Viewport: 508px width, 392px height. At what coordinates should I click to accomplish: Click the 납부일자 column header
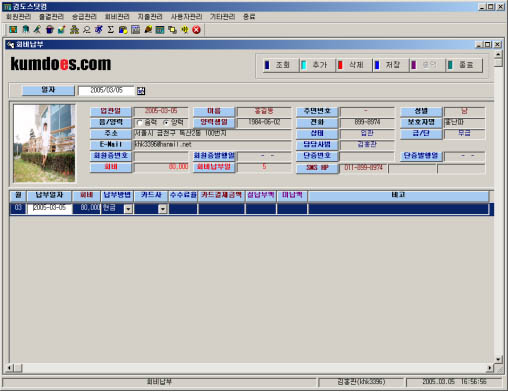[x=49, y=196]
